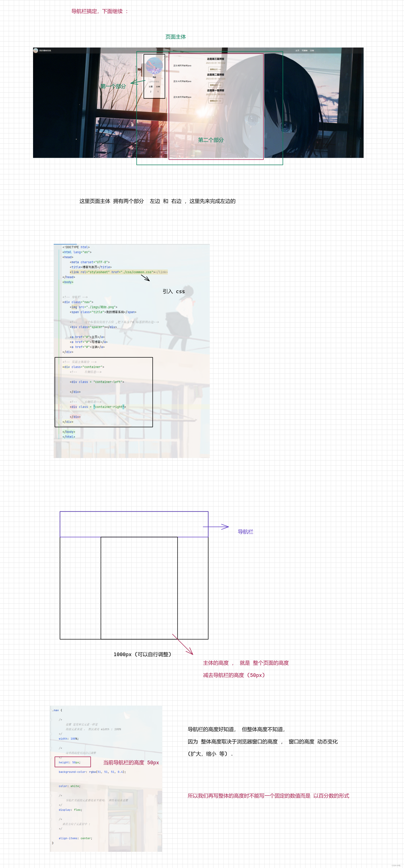Click the lisi profile avatar picture
The image size is (404, 868).
(x=154, y=66)
